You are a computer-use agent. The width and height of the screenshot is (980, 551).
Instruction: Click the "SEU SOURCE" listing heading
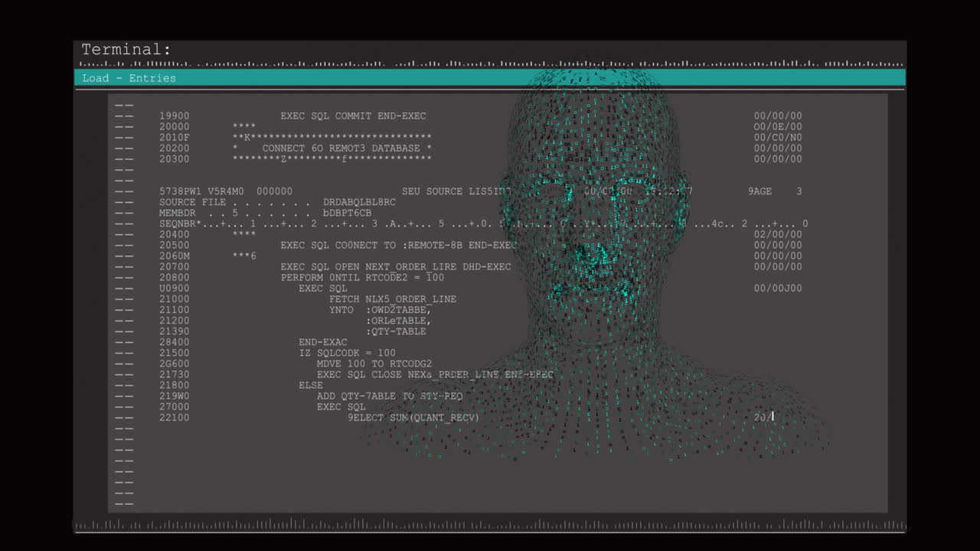pyautogui.click(x=432, y=191)
